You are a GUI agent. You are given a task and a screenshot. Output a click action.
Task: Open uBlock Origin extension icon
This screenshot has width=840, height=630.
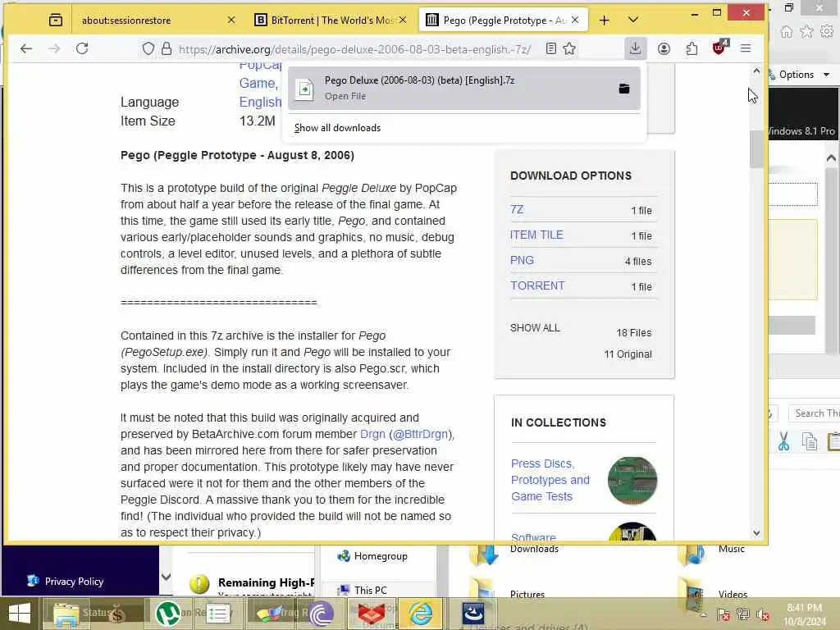(x=719, y=48)
